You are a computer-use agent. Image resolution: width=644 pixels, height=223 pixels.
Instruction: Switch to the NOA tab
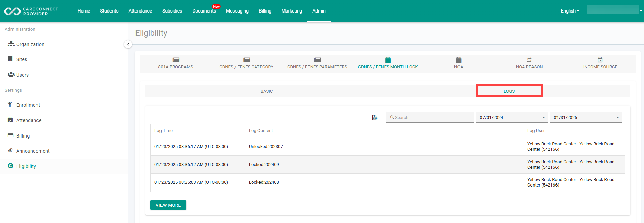click(459, 64)
